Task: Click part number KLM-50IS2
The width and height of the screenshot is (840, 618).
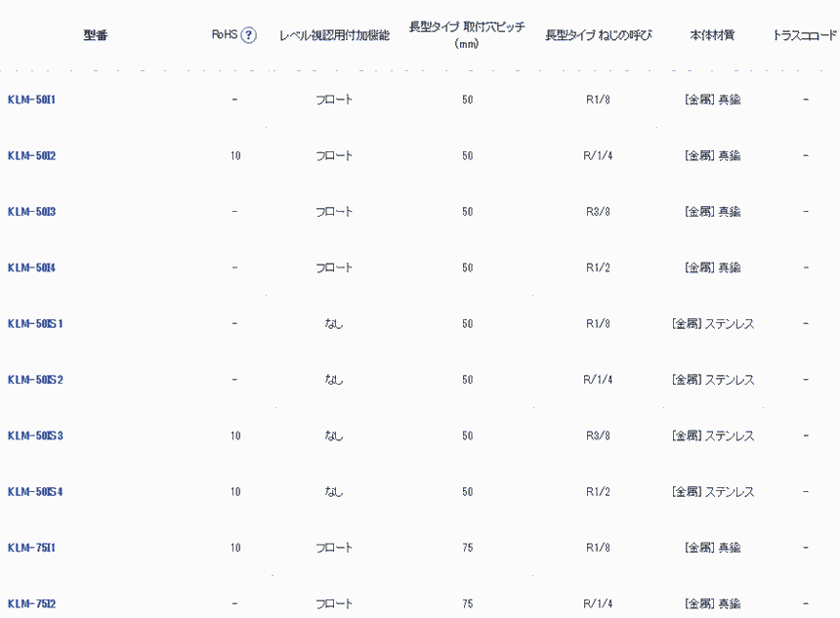Action: pos(35,380)
